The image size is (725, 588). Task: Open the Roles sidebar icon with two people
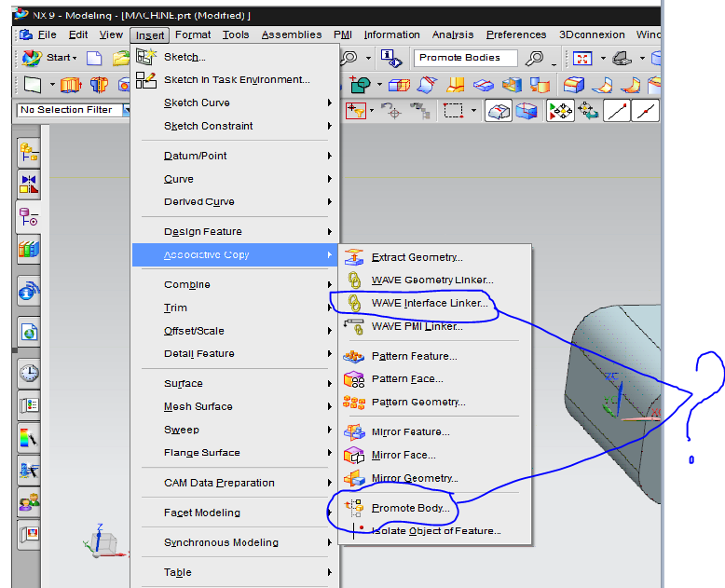29,502
